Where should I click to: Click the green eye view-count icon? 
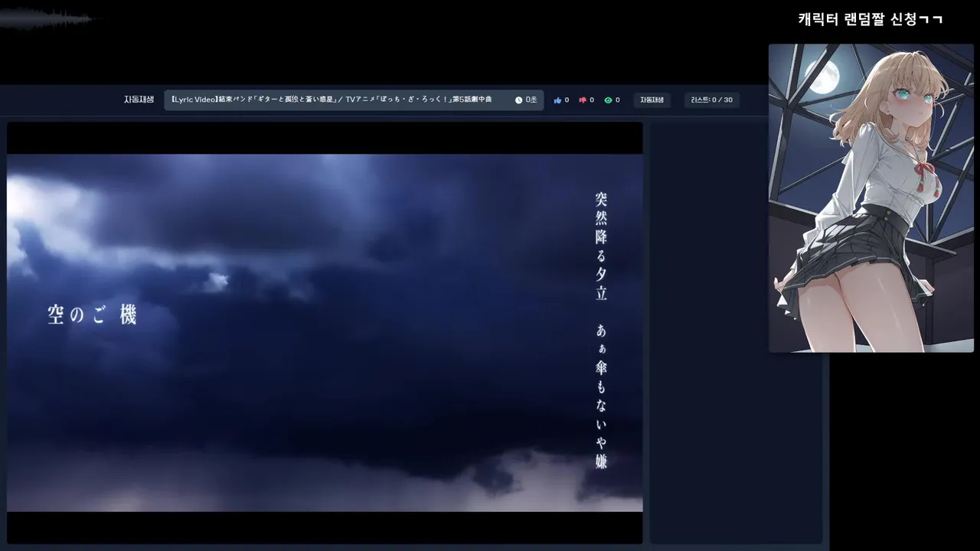click(608, 100)
